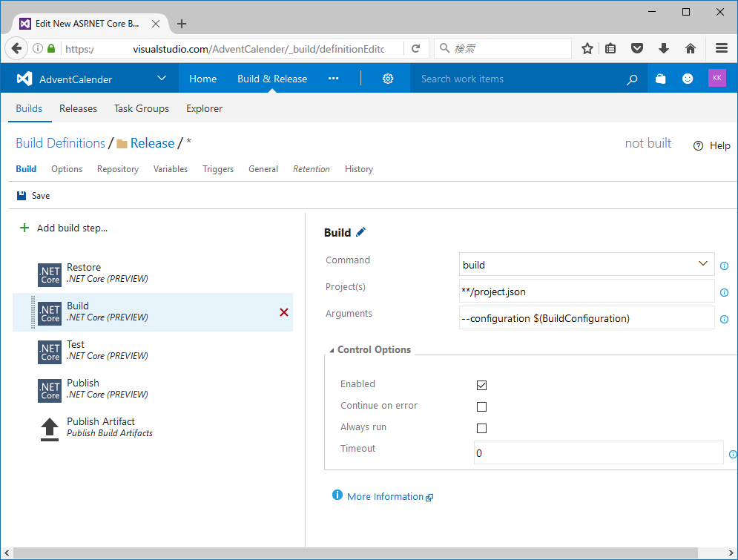Click the Marketplace shopping bag icon
The image size is (738, 560).
[660, 79]
